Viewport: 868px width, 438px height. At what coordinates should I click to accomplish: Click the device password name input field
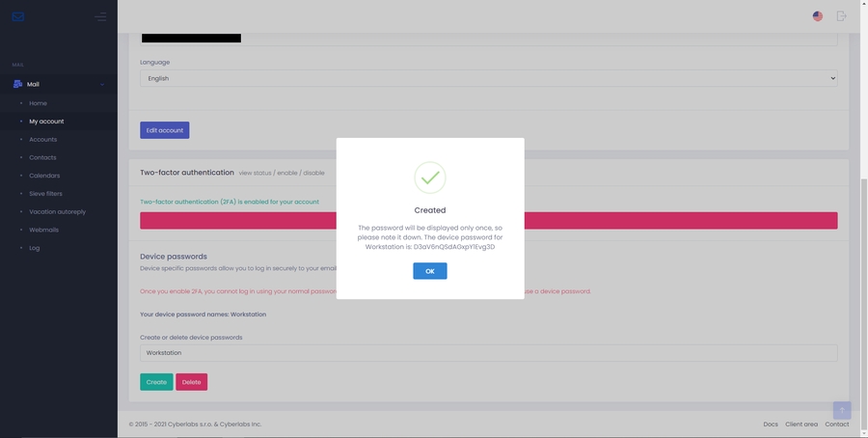488,353
